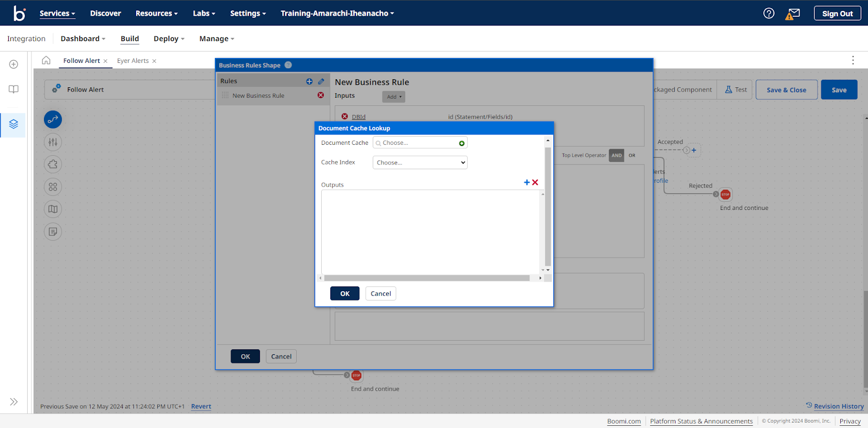Expand the Settings menu
The width and height of the screenshot is (868, 428).
tap(248, 13)
